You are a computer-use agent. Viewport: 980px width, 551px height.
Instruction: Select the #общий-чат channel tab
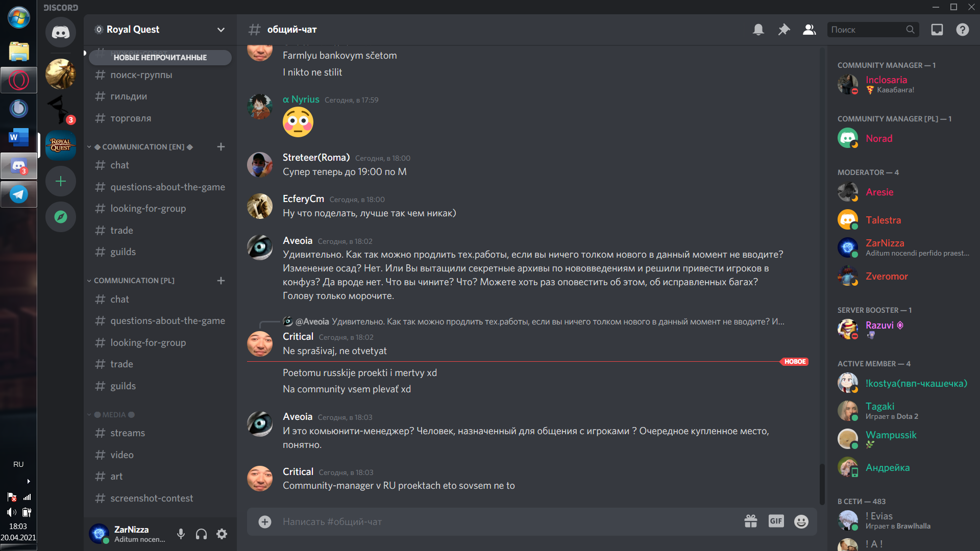(x=291, y=29)
